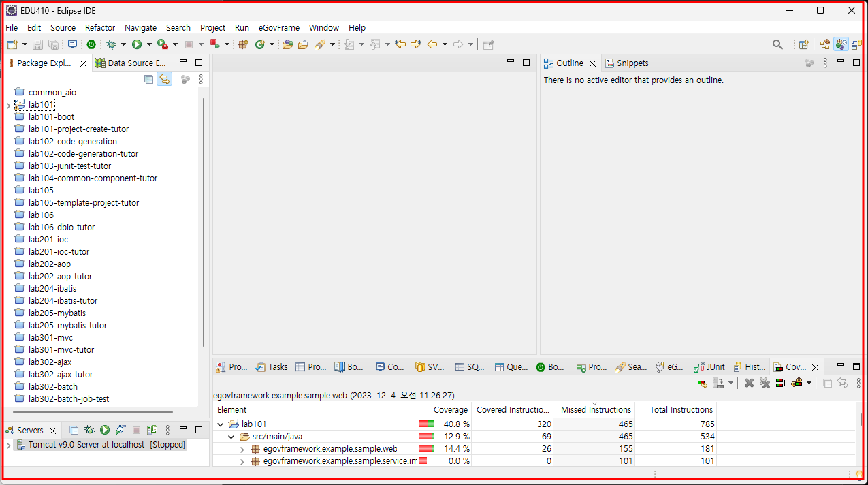Collapse the src/main/java coverage row

click(x=231, y=437)
